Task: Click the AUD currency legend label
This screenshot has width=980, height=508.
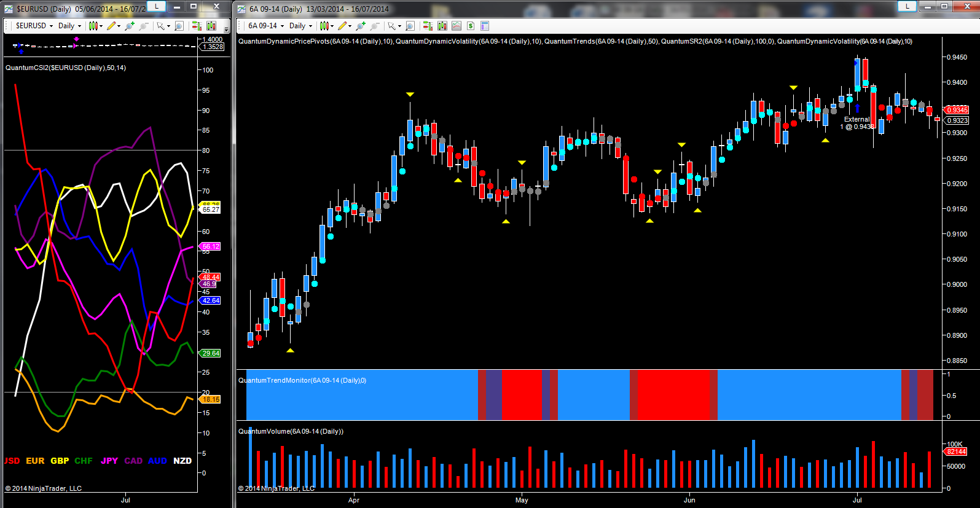Action: 157,461
